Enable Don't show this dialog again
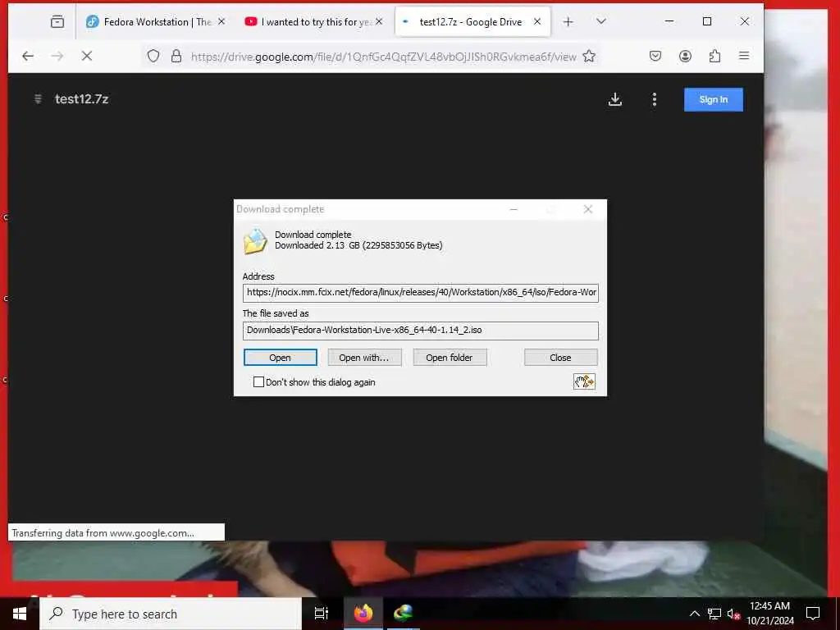 258,382
